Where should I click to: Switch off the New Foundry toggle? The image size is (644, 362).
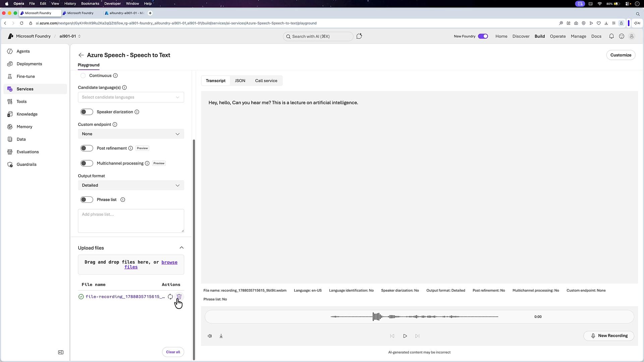483,36
